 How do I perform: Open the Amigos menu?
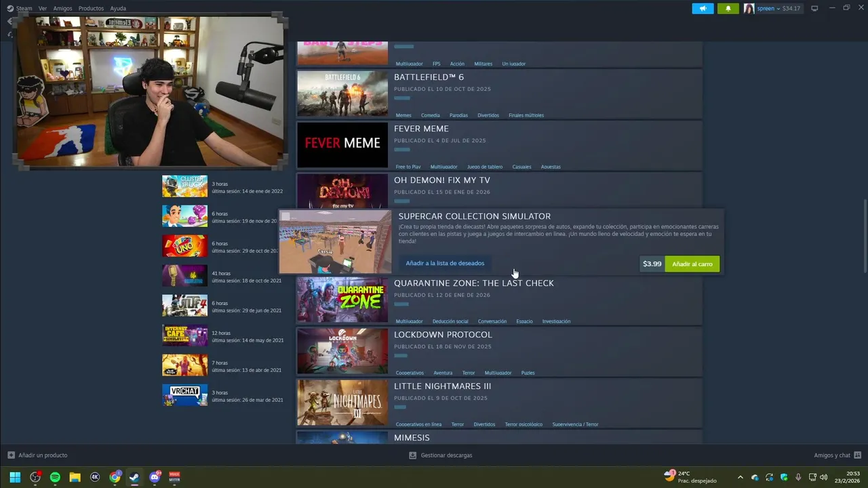pyautogui.click(x=62, y=8)
